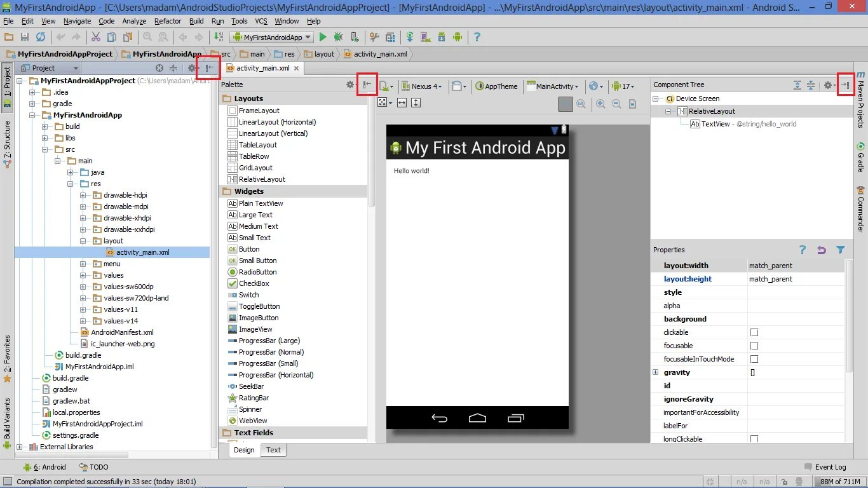868x488 pixels.
Task: Click the Properties filter funnel icon
Action: coord(841,250)
